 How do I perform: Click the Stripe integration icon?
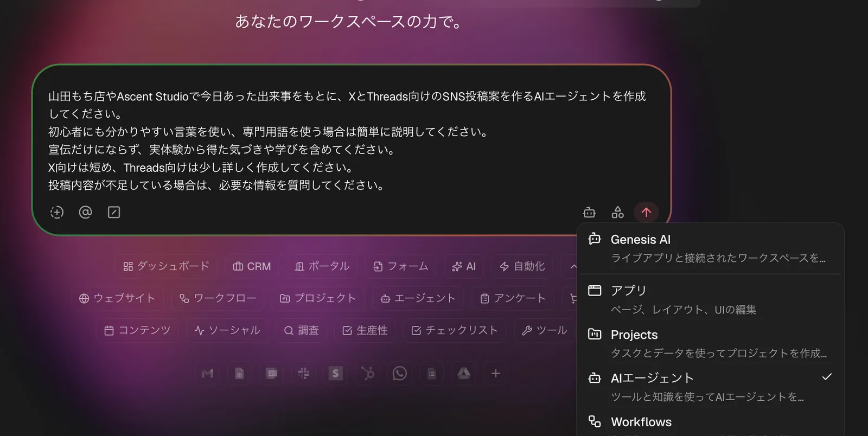coord(336,373)
